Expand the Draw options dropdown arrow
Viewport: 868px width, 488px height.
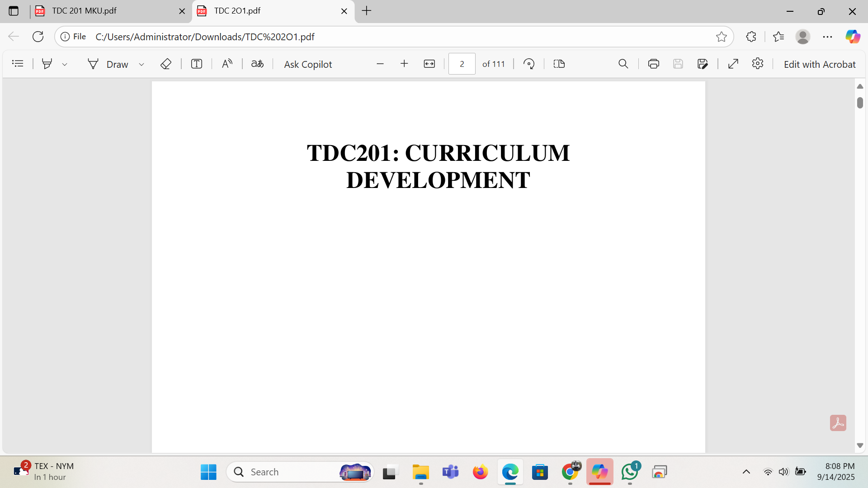click(142, 64)
